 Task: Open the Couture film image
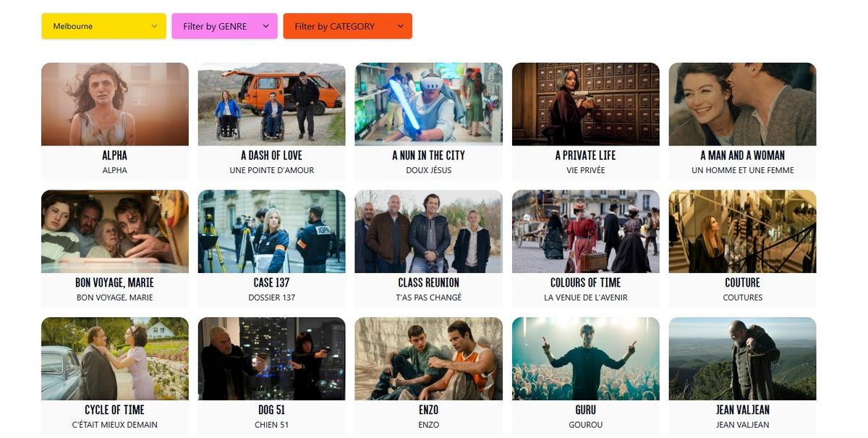pyautogui.click(x=743, y=232)
